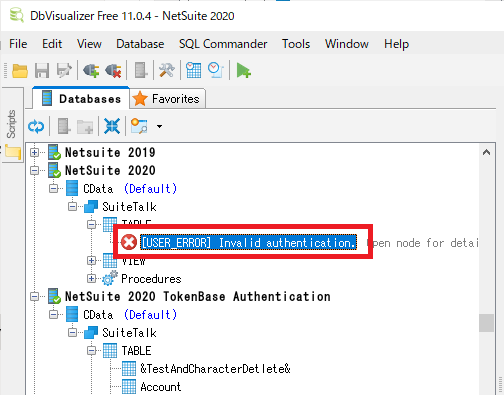This screenshot has height=395, width=504.
Task: Select the Netsuite 2019 tree item
Action: (x=110, y=152)
